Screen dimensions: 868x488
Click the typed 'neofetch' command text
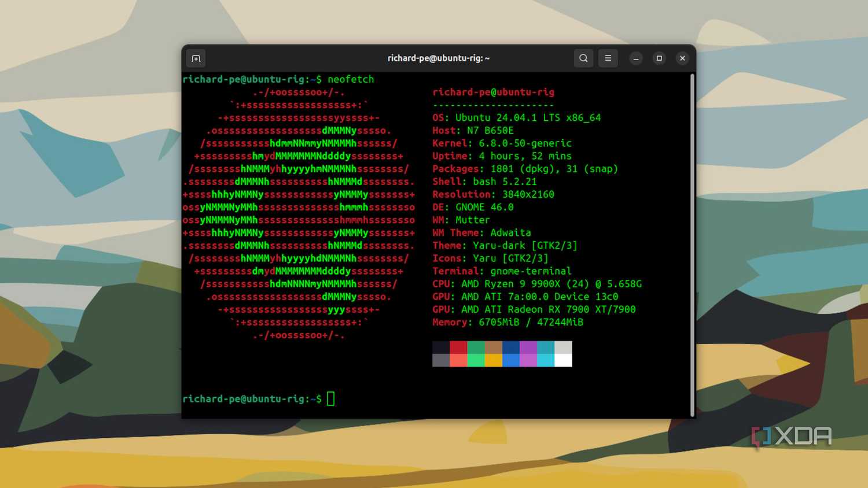(351, 79)
